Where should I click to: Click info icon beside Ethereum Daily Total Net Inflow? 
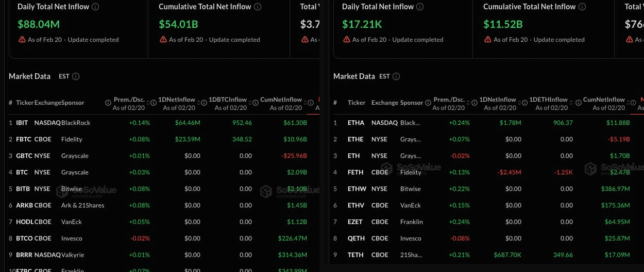pyautogui.click(x=420, y=7)
